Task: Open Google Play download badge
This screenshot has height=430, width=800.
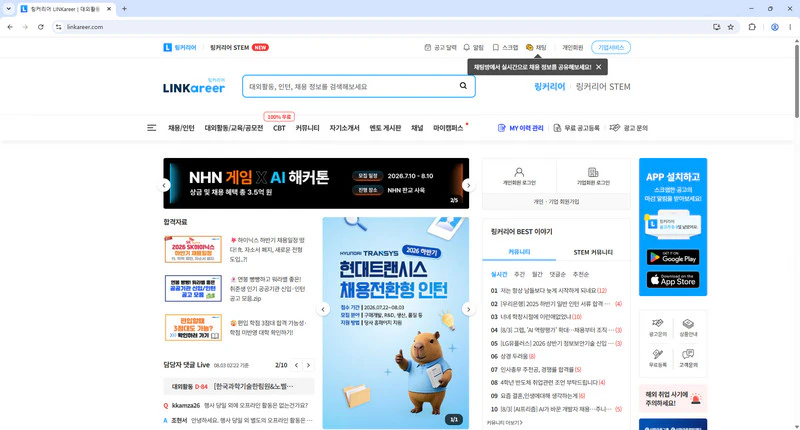Action: click(x=673, y=257)
